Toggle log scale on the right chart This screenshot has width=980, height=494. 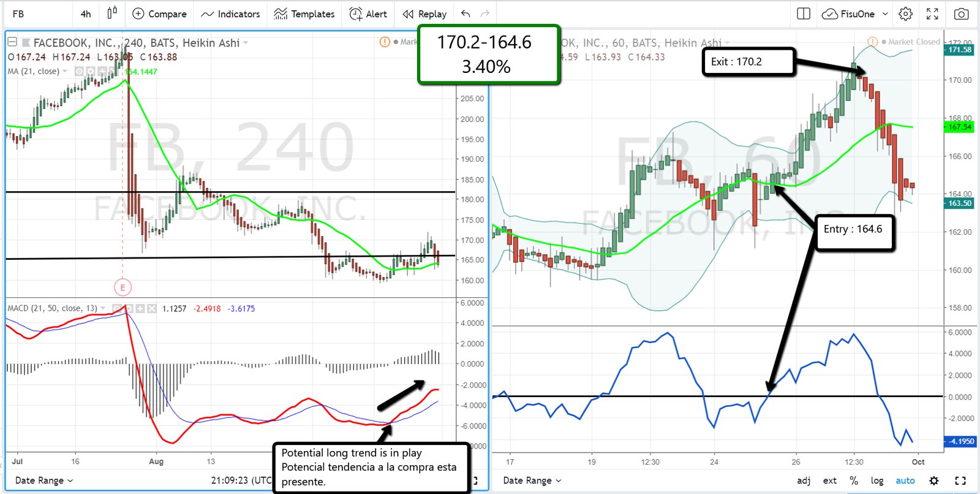click(877, 481)
